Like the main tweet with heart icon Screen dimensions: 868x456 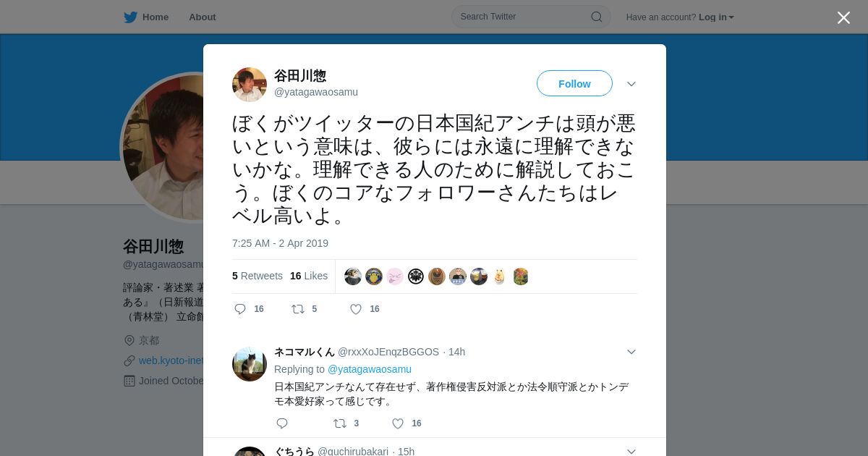coord(356,309)
